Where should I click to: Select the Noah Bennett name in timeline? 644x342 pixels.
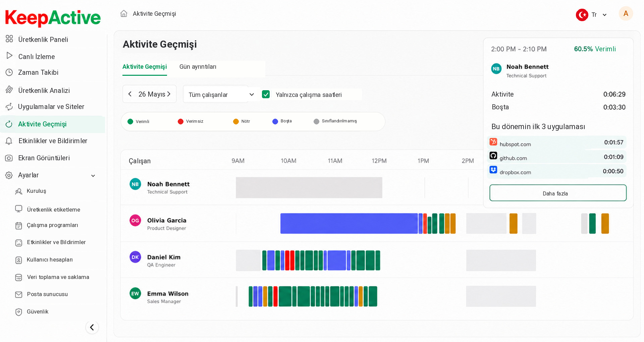point(168,184)
